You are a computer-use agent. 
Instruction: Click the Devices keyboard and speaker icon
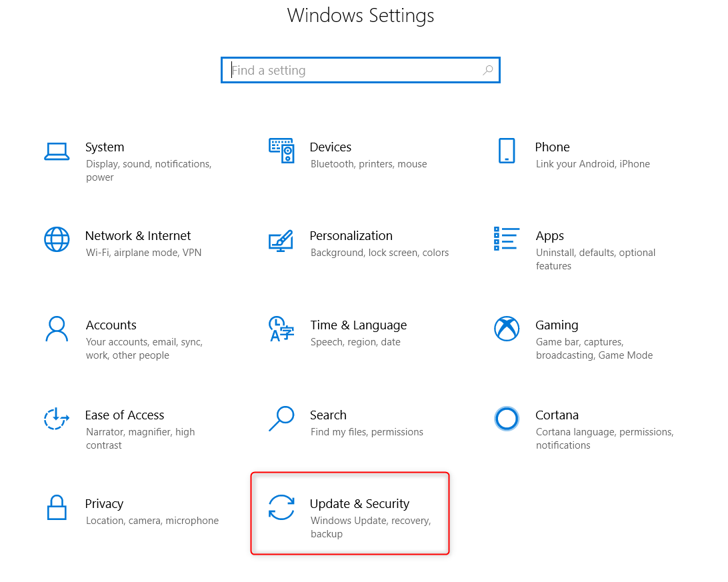coord(281,151)
